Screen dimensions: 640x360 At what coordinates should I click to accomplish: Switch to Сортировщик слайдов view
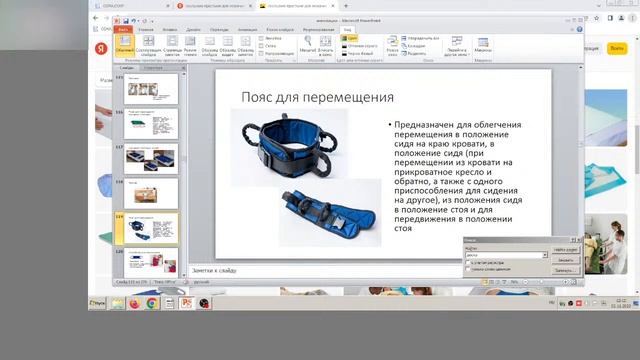tap(149, 45)
